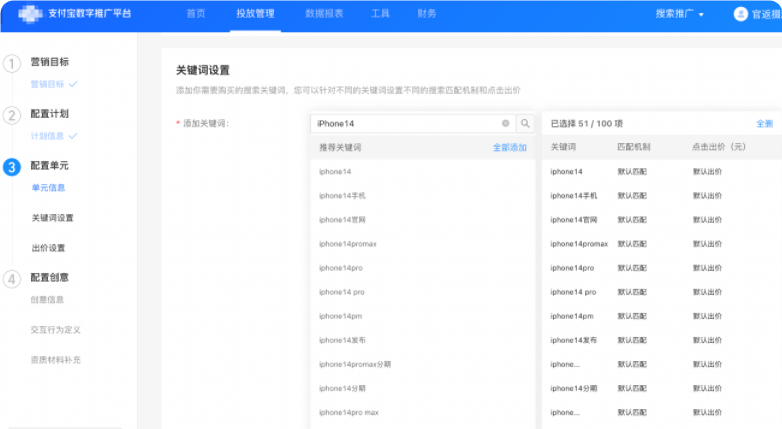Open the 首页 tab
782x429 pixels.
(x=196, y=14)
